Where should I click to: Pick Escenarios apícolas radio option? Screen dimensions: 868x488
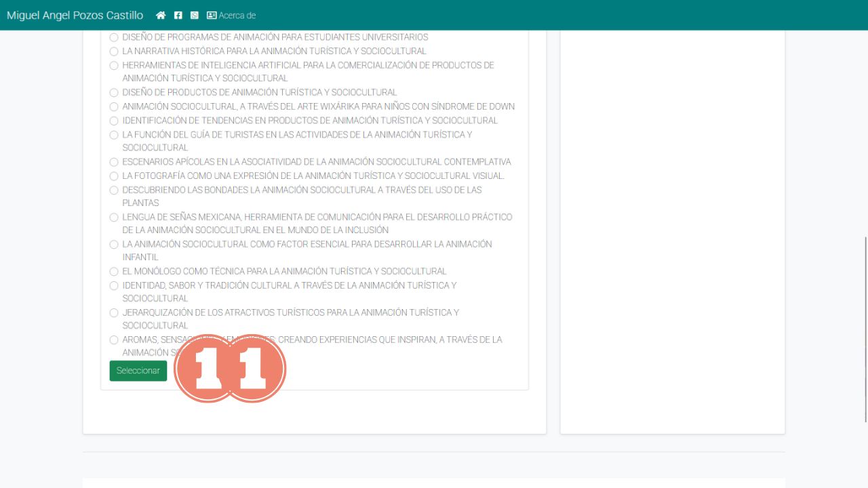114,163
